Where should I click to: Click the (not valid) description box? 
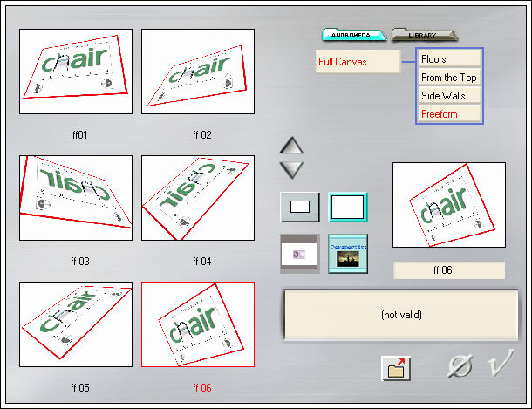(401, 315)
